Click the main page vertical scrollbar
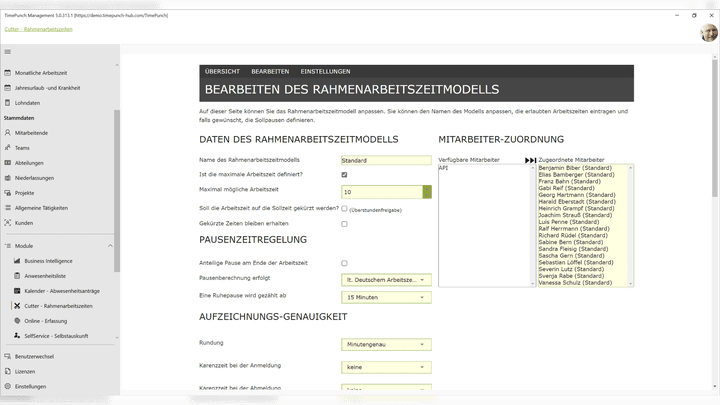Image resolution: width=720 pixels, height=405 pixels. click(x=714, y=129)
